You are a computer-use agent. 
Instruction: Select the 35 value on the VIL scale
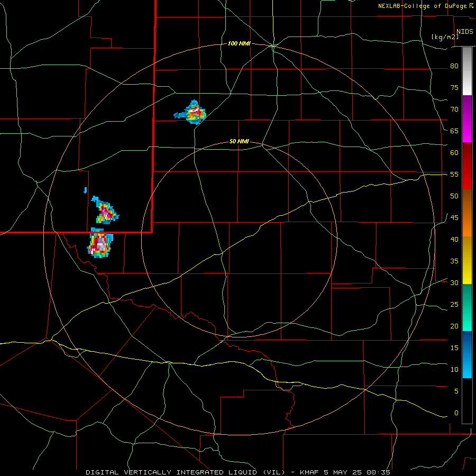[454, 261]
